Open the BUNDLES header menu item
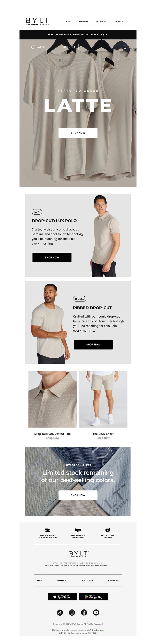Screen dimensions: 156x644 [101, 21]
